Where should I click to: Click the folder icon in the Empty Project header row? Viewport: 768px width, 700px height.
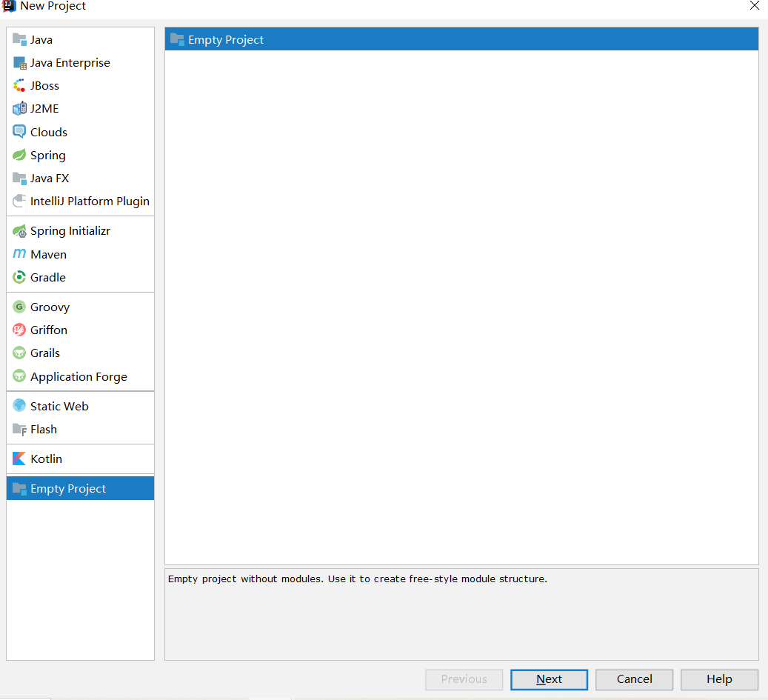click(177, 39)
